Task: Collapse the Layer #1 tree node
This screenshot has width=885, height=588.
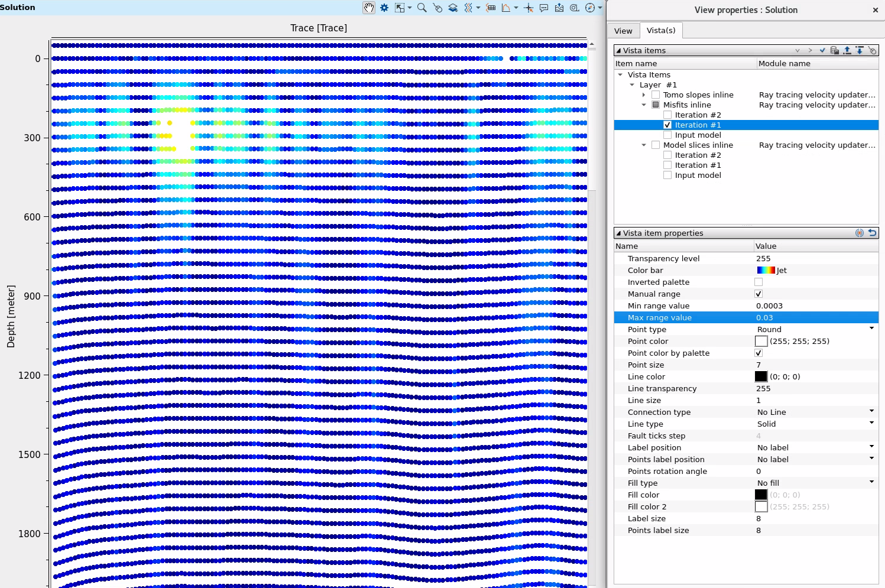Action: click(632, 85)
